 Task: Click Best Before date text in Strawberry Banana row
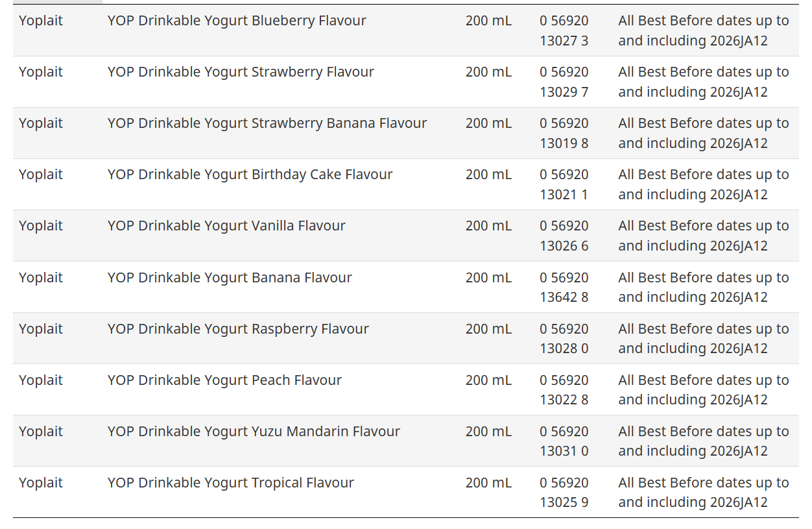click(x=703, y=133)
